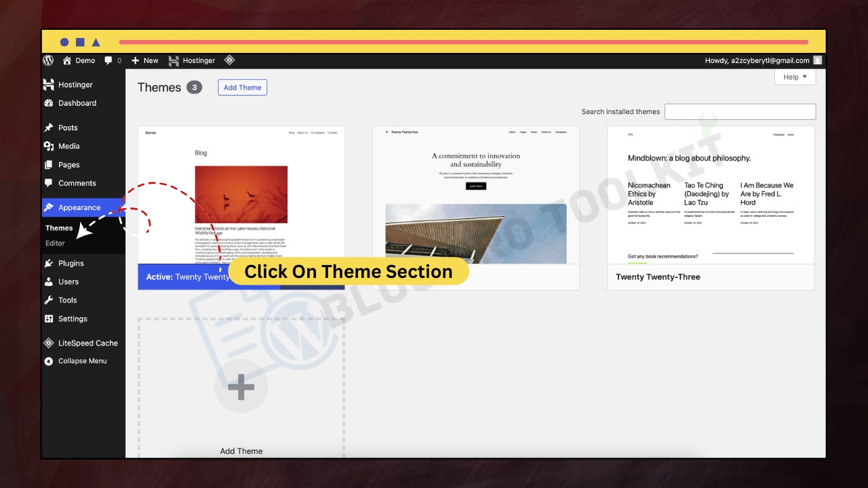Open the Pages menu label
Viewport: 868px width, 488px height.
(69, 165)
